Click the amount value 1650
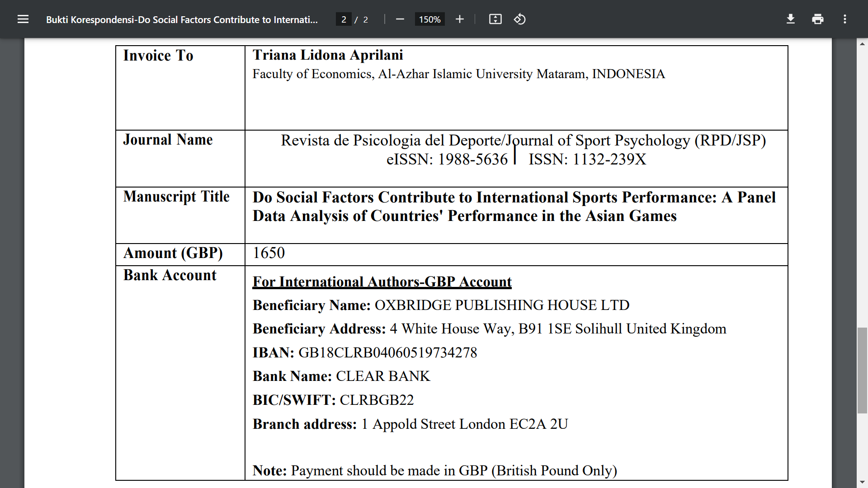The height and width of the screenshot is (488, 868). pos(269,253)
